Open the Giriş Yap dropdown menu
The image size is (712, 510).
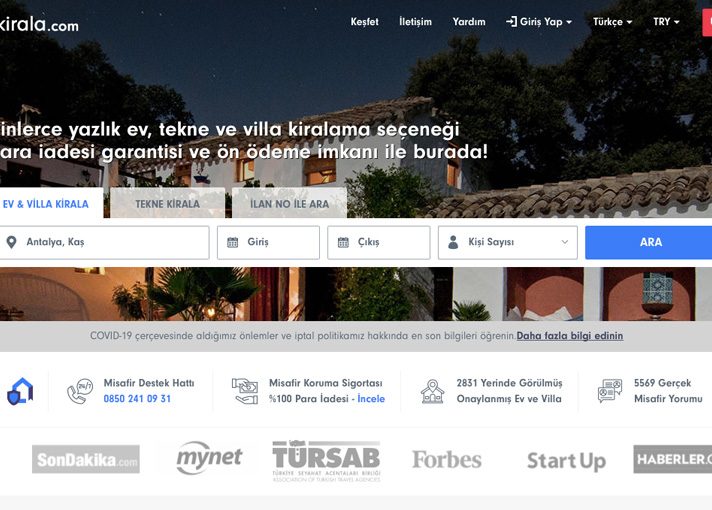tap(539, 21)
